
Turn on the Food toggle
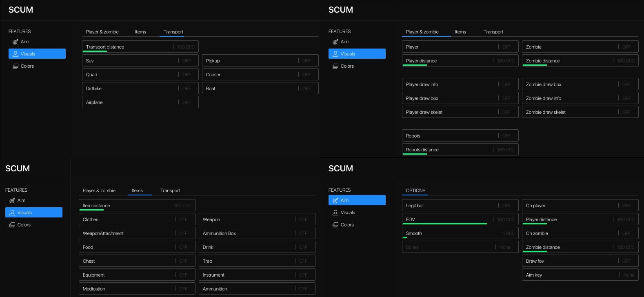[x=137, y=247]
